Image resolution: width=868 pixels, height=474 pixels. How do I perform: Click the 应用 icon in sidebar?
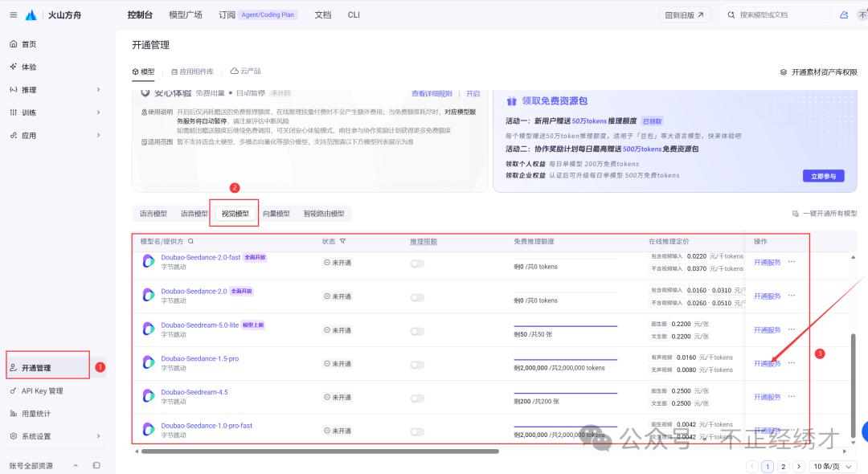(14, 135)
